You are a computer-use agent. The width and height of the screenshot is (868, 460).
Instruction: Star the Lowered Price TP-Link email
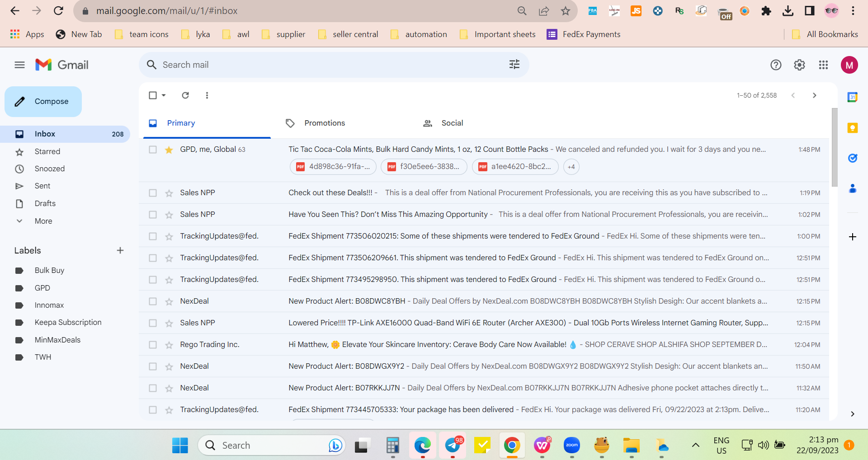tap(169, 323)
